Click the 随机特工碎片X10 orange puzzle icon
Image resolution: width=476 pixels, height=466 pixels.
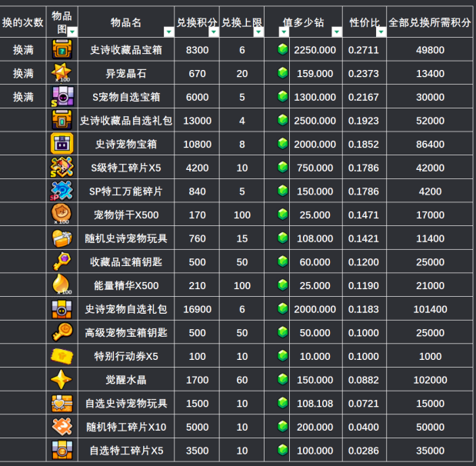click(62, 427)
